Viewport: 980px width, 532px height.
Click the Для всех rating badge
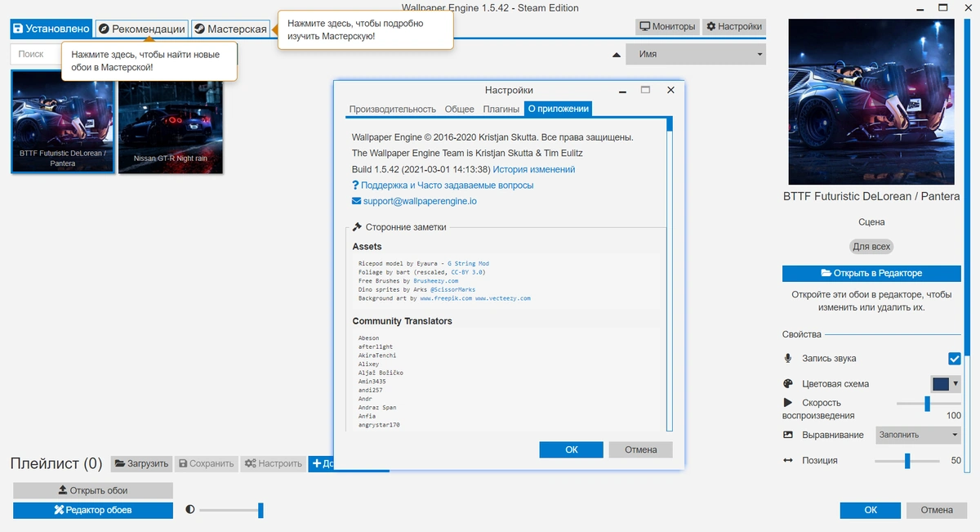[871, 246]
